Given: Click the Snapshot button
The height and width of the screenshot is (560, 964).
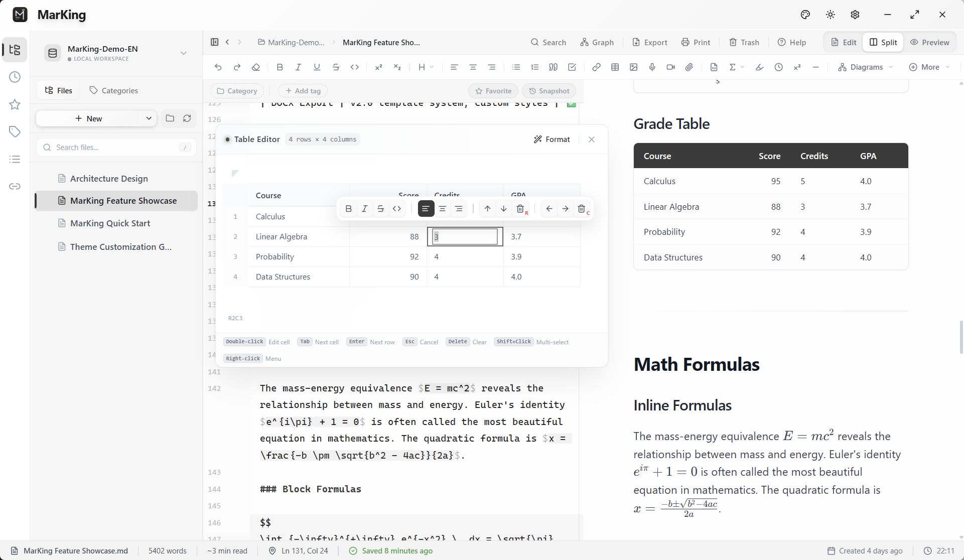Looking at the screenshot, I should point(549,91).
